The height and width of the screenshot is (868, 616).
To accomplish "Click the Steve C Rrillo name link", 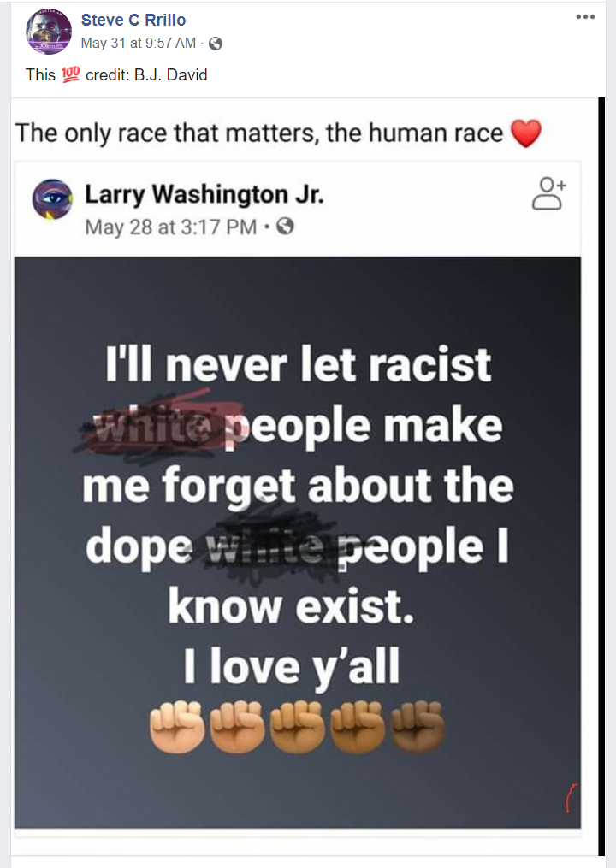I will click(133, 20).
